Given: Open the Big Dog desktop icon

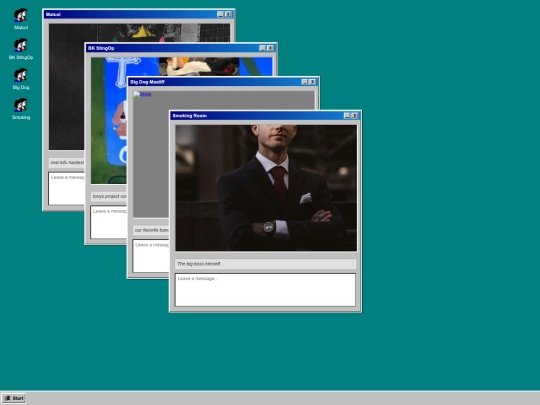Looking at the screenshot, I should point(21,79).
